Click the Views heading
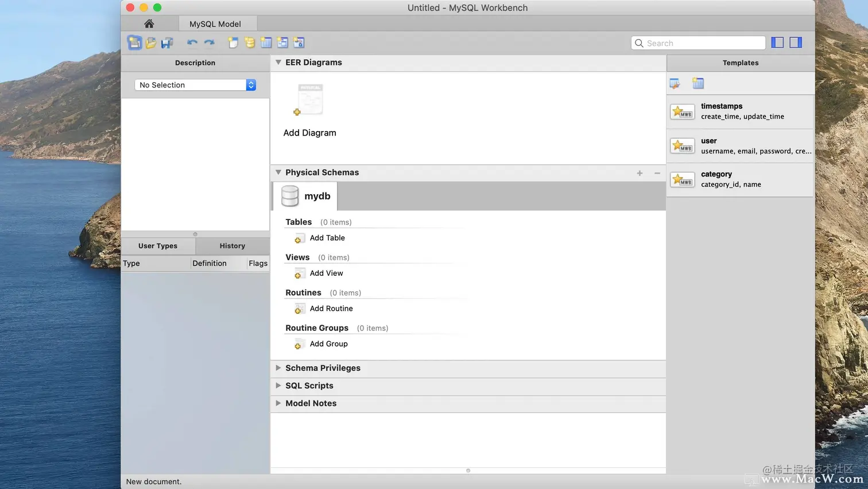This screenshot has width=868, height=489. click(x=297, y=257)
